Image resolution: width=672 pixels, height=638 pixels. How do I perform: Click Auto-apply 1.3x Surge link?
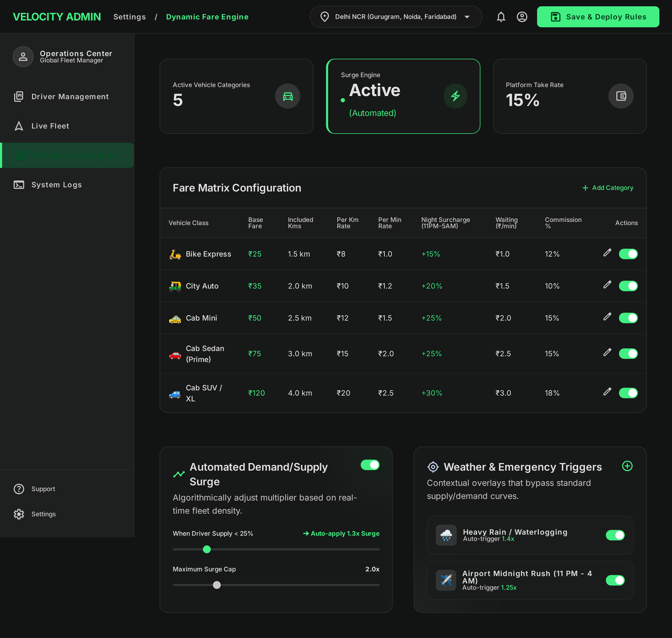(x=341, y=533)
